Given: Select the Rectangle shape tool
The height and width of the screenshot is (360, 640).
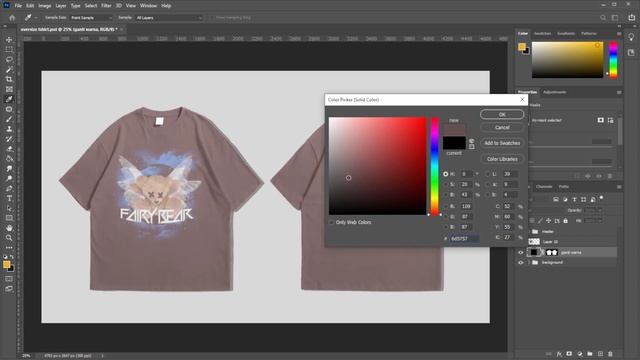Looking at the screenshot, I should coord(9,218).
